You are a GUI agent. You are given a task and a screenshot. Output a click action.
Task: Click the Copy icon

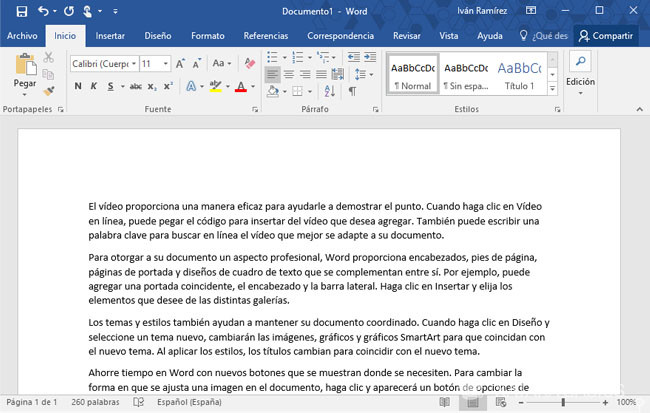(x=48, y=74)
